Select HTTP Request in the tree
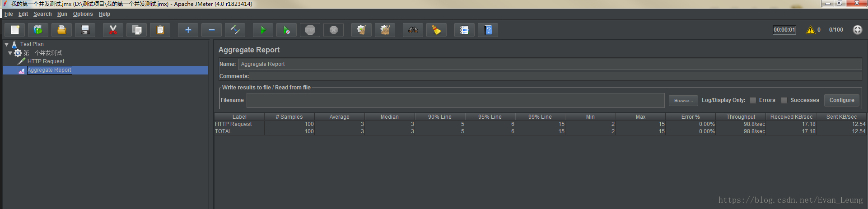The image size is (868, 209). click(x=46, y=61)
